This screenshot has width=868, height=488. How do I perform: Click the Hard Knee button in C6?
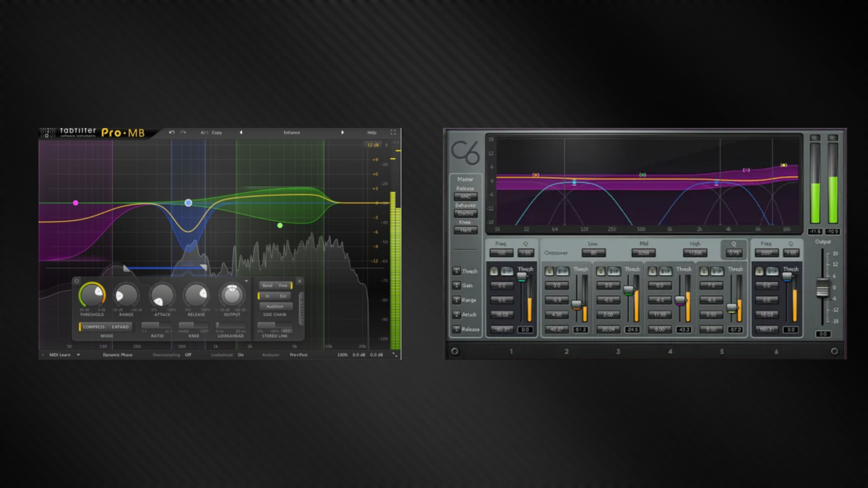466,230
